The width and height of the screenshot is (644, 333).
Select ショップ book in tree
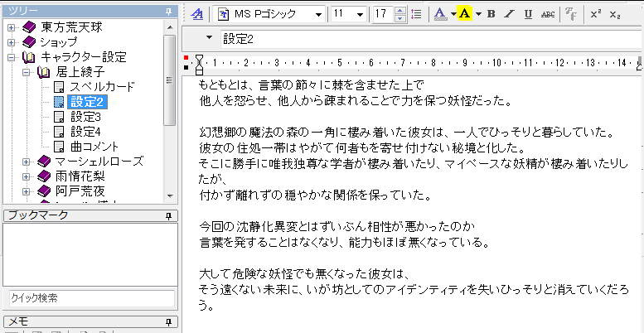pyautogui.click(x=59, y=42)
